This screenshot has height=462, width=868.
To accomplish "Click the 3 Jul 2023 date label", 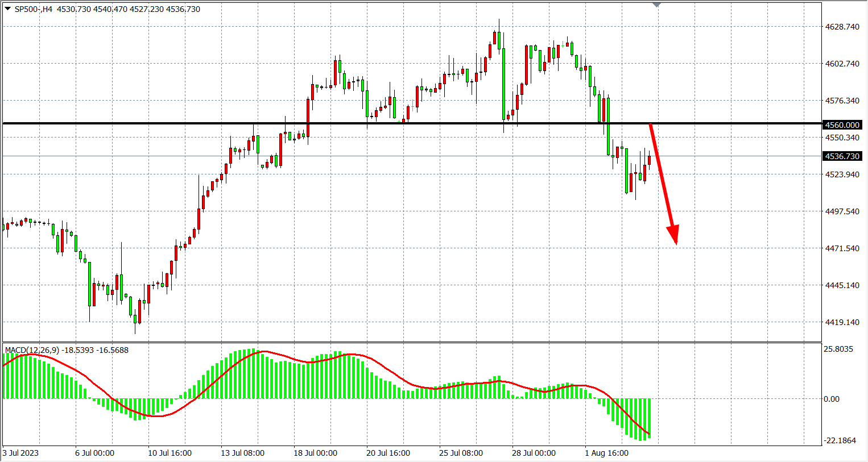I will click(x=21, y=453).
